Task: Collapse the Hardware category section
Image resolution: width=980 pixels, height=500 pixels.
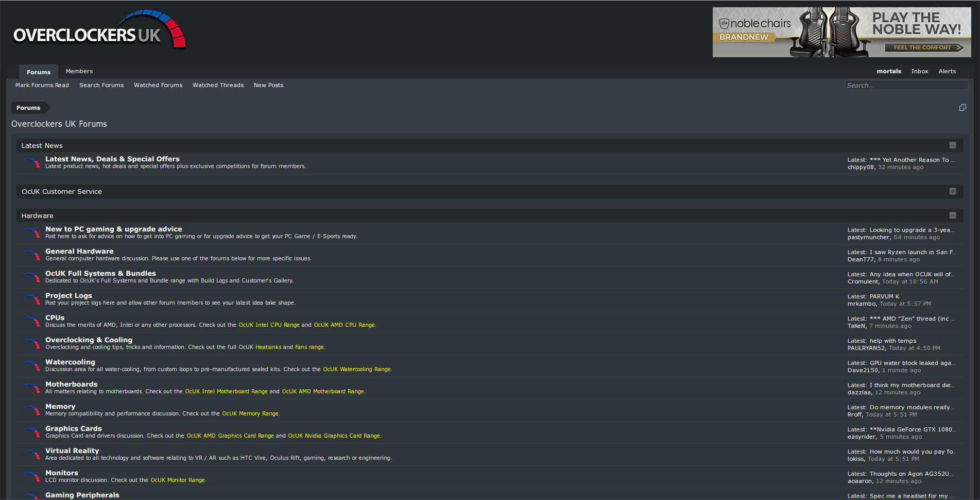Action: coord(953,215)
